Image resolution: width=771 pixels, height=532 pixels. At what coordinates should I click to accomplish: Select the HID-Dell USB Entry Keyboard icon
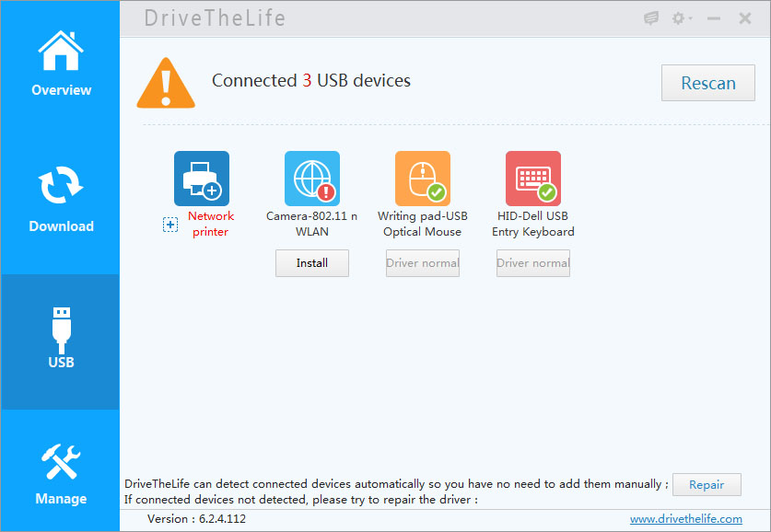click(533, 179)
